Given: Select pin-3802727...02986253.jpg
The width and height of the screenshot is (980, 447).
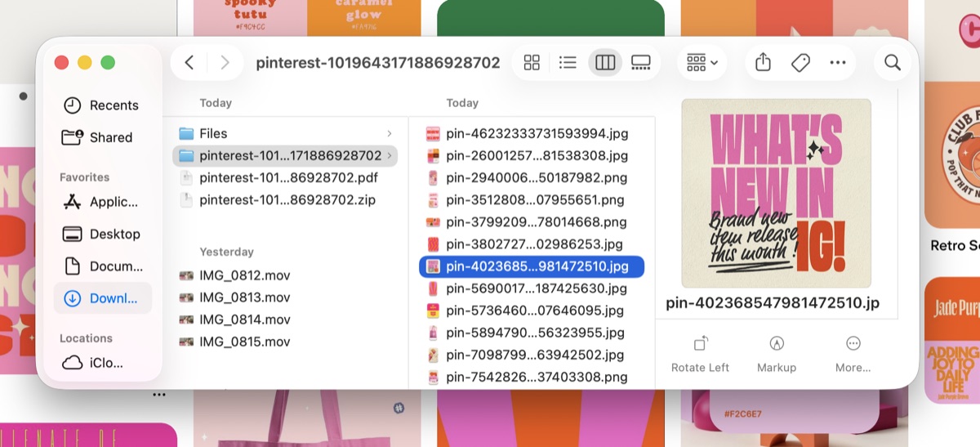Looking at the screenshot, I should pyautogui.click(x=532, y=244).
